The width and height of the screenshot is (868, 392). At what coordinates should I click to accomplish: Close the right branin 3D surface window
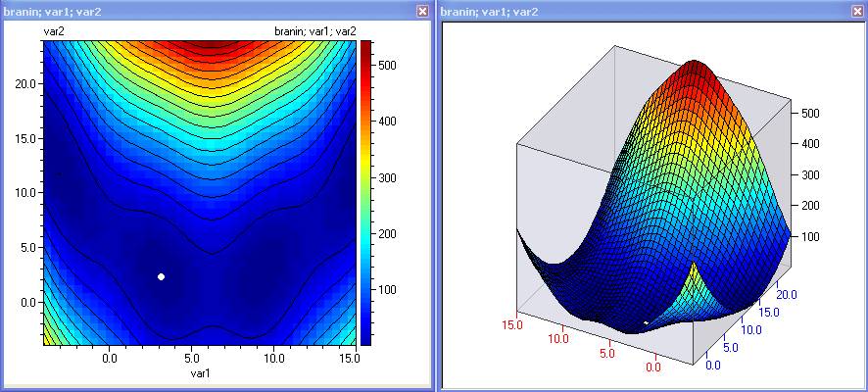857,11
